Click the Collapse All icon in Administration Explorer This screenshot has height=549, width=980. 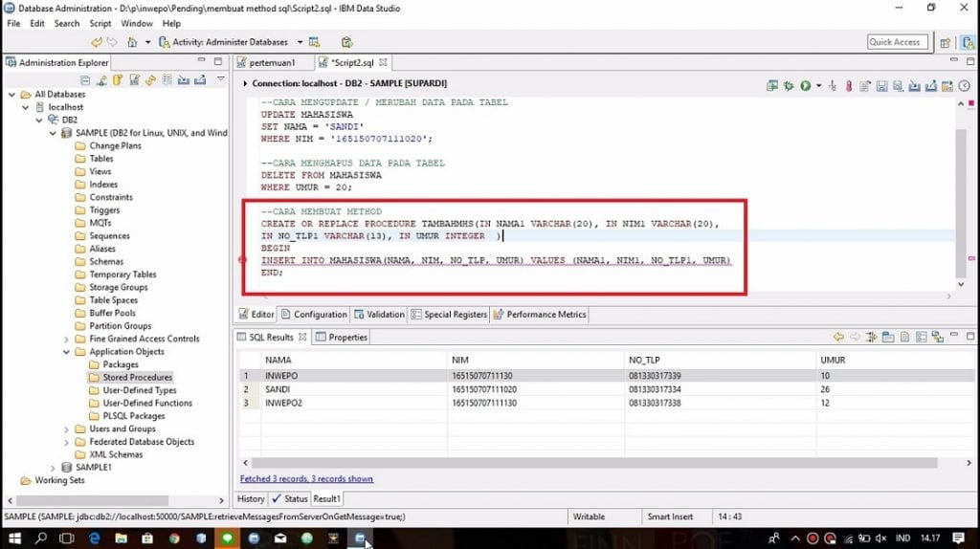tap(86, 80)
